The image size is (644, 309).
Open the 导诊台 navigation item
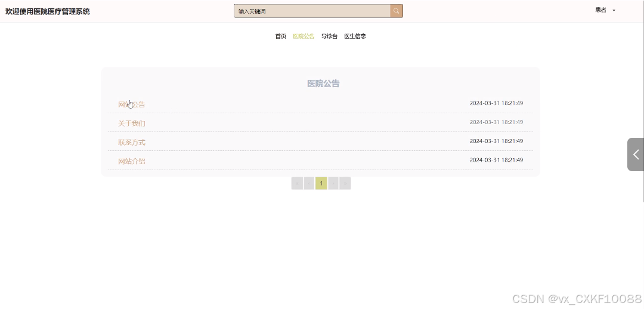[329, 36]
